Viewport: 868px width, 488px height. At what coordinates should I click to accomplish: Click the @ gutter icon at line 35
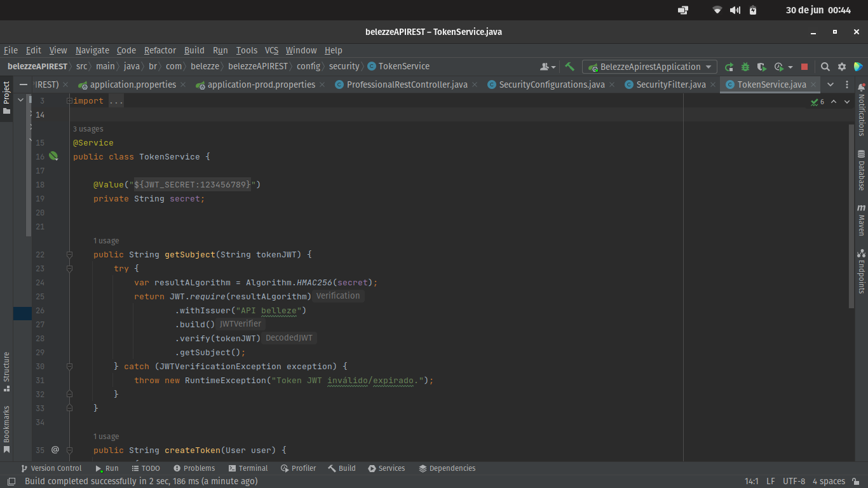coord(55,450)
